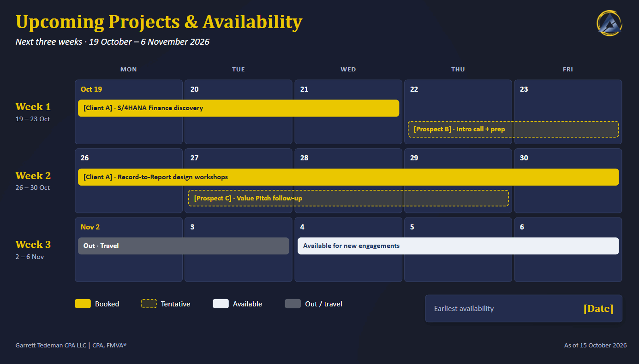639x364 pixels.
Task: Select the Out · Travel bar
Action: (x=184, y=246)
